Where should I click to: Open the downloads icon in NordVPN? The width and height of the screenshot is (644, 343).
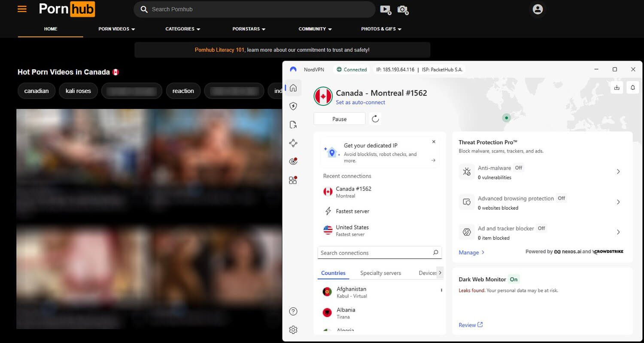pyautogui.click(x=617, y=87)
